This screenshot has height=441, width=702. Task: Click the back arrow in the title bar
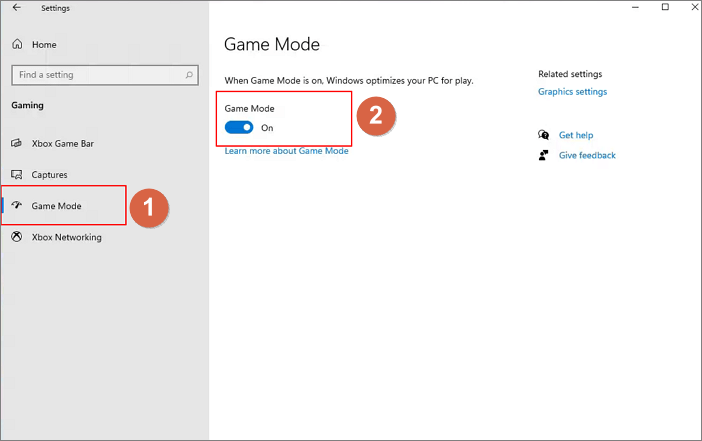[x=16, y=8]
